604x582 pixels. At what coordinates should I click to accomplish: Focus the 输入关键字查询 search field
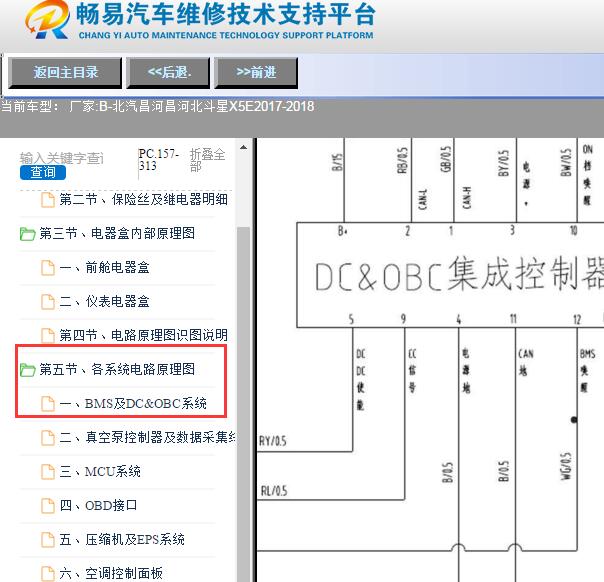[x=62, y=158]
